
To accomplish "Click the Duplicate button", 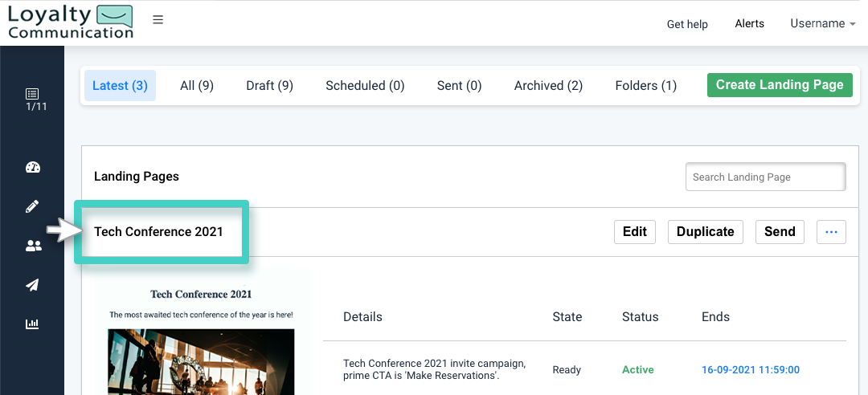I will click(x=706, y=232).
